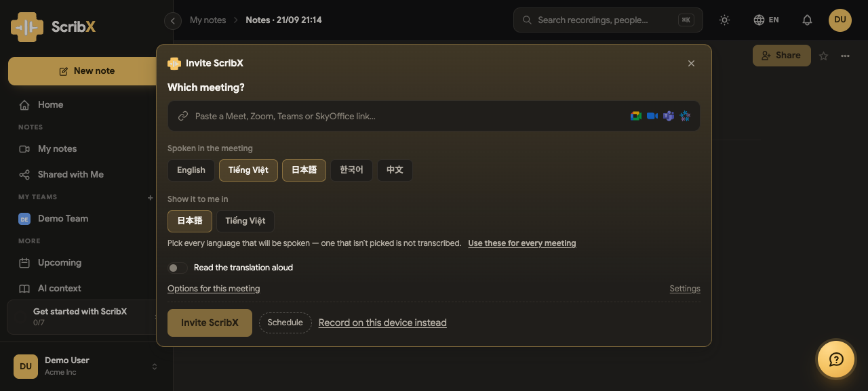The width and height of the screenshot is (868, 391).
Task: Add a team with the plus icon
Action: (x=151, y=198)
